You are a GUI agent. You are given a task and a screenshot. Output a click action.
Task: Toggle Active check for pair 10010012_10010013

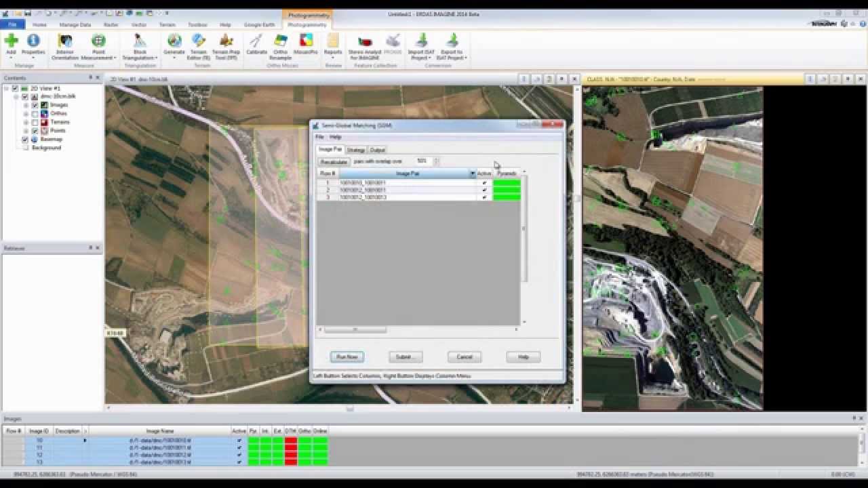pos(484,197)
